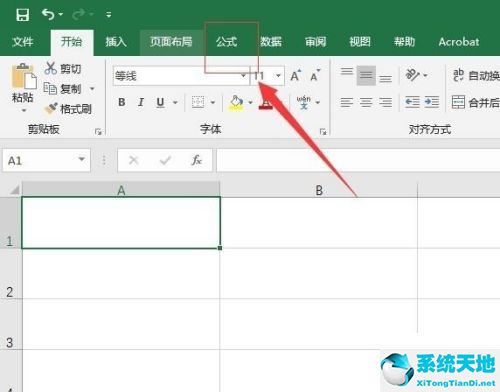The width and height of the screenshot is (500, 392).
Task: Center cell text horizontally
Action: 366,102
